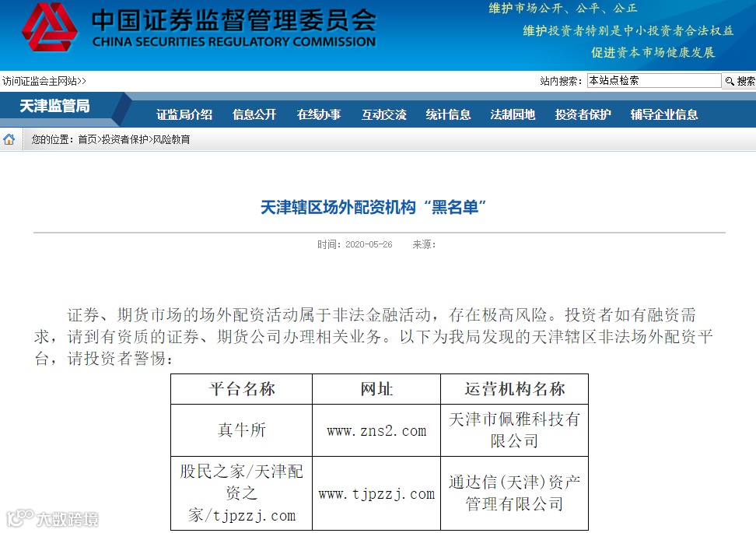Click the article title 天津辖区场外配资机构“黑名单”
This screenshot has height=533, width=756.
[373, 208]
